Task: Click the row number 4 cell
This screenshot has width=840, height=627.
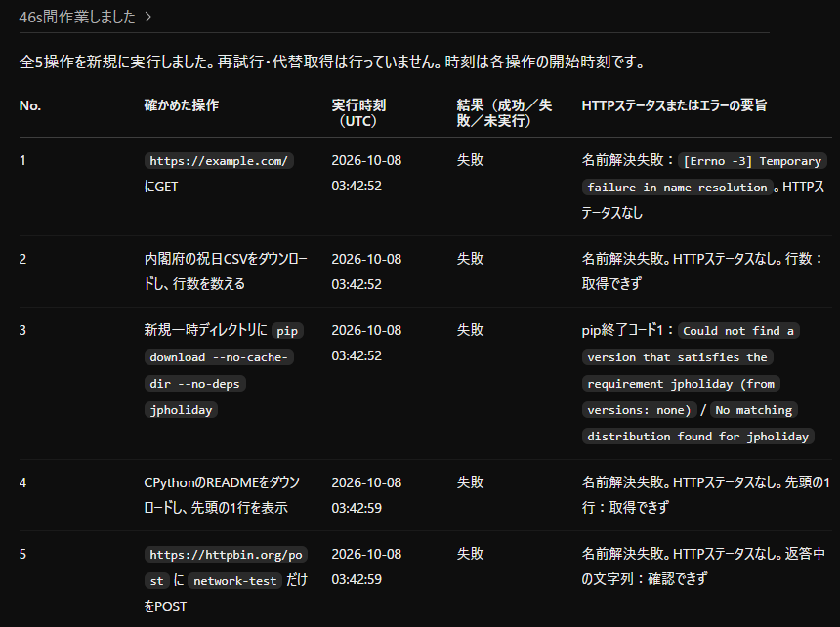Action: pos(22,483)
